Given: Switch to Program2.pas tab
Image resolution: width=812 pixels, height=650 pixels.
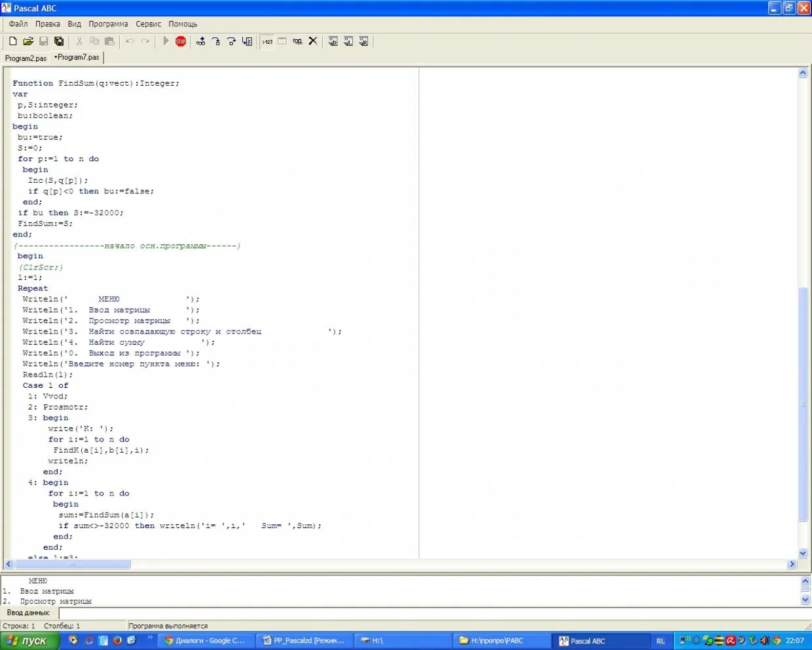Looking at the screenshot, I should 26,58.
